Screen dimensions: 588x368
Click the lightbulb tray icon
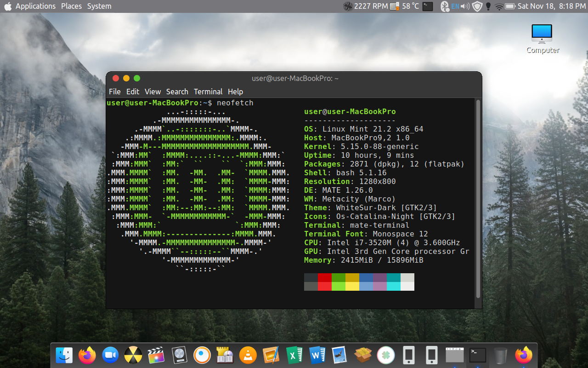point(488,6)
